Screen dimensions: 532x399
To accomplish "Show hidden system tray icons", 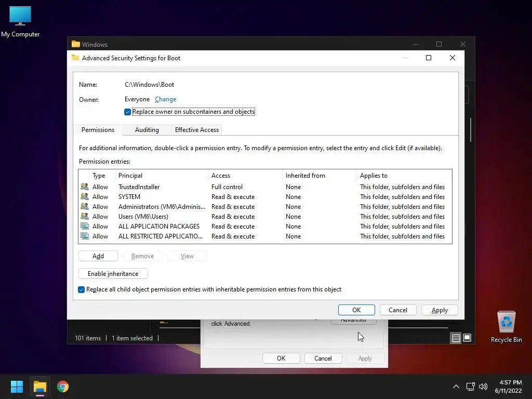I will (x=456, y=387).
